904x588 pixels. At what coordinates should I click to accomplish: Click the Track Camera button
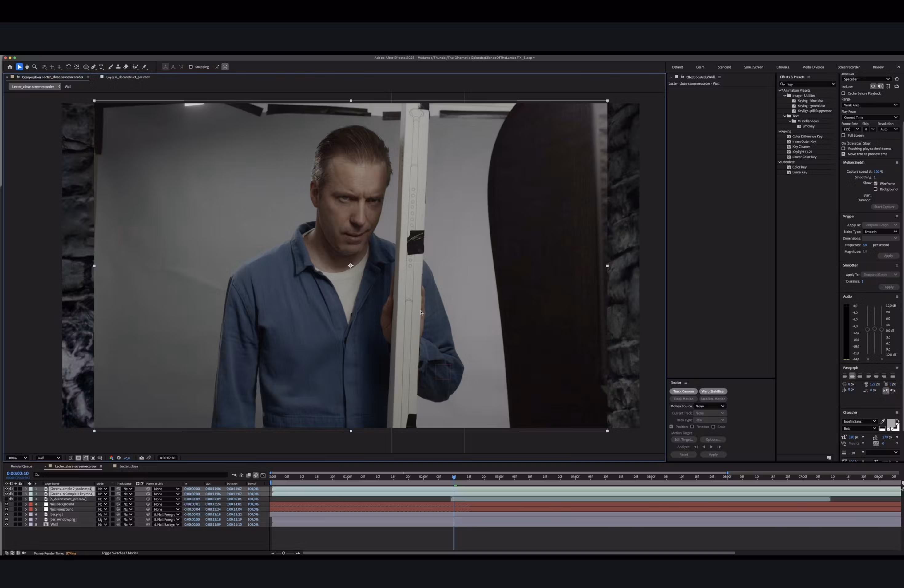683,391
